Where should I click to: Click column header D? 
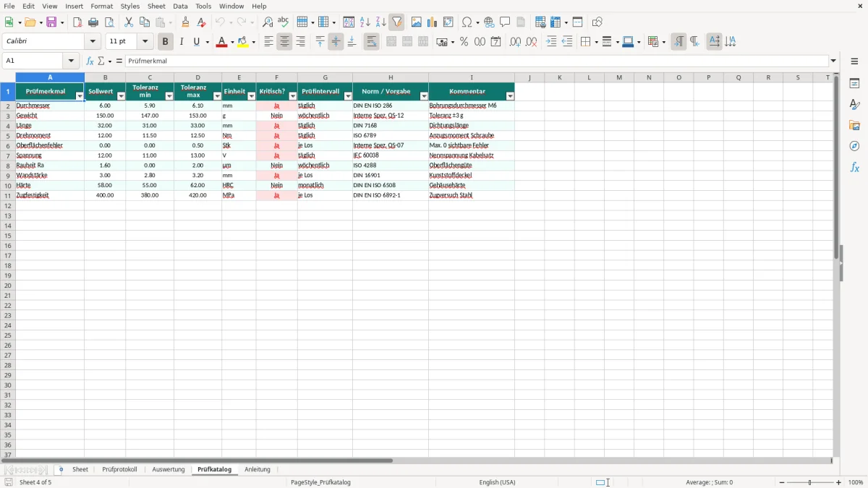pos(197,77)
